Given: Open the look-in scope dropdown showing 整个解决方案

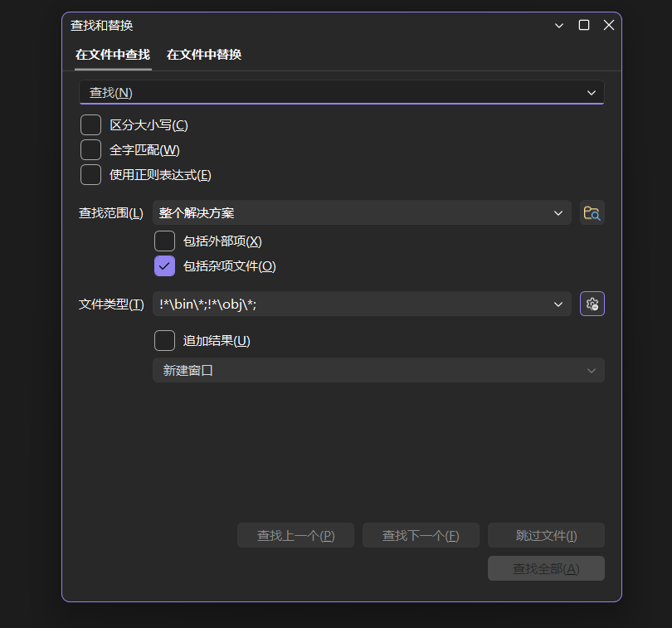Looking at the screenshot, I should (558, 212).
